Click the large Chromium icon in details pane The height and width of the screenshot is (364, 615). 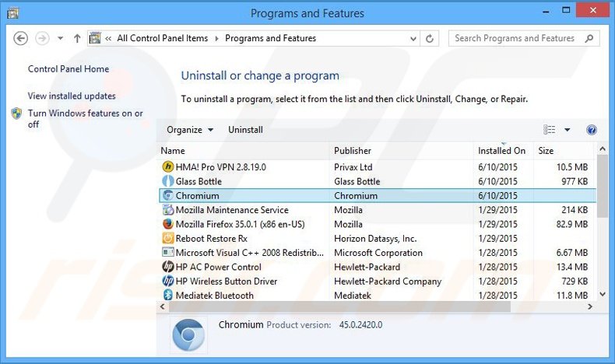[188, 335]
